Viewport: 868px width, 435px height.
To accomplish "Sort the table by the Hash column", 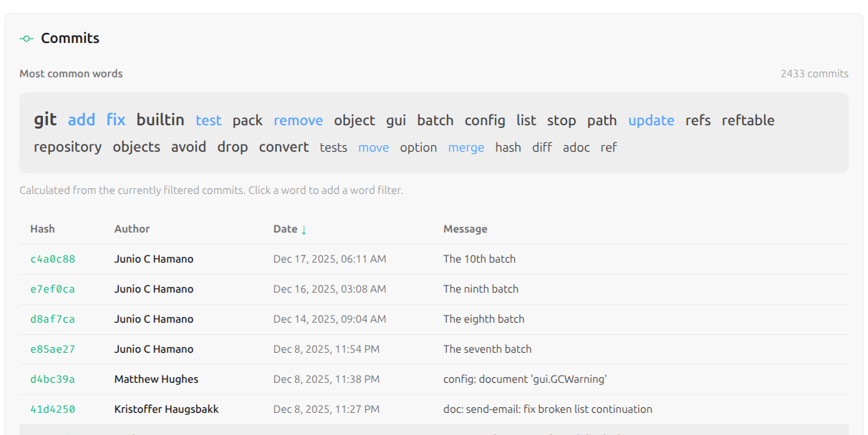I will coord(42,229).
